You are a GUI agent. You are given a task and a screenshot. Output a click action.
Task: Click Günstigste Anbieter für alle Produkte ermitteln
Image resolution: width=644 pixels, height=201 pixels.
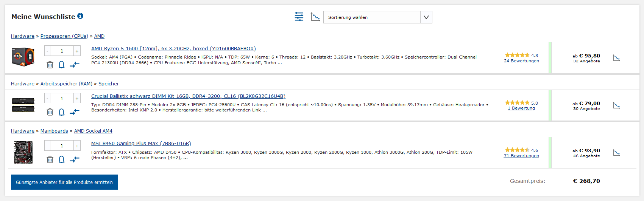pyautogui.click(x=64, y=182)
